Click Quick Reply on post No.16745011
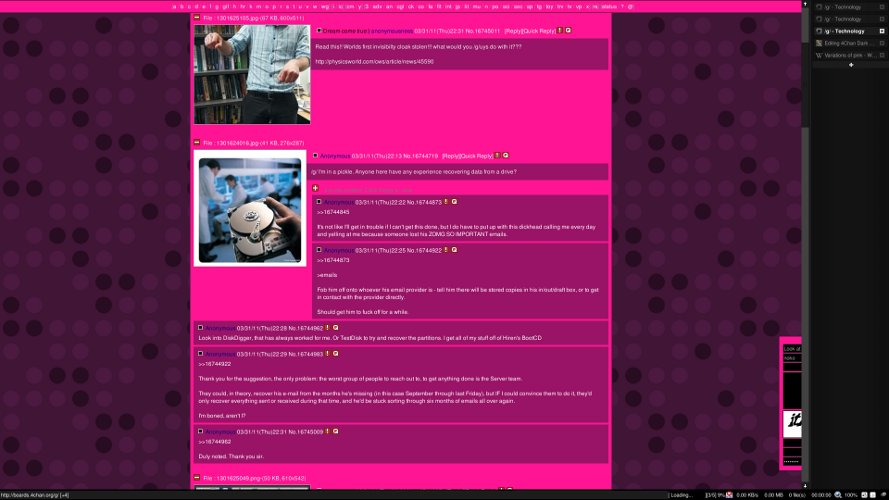The width and height of the screenshot is (889, 500). 539,31
